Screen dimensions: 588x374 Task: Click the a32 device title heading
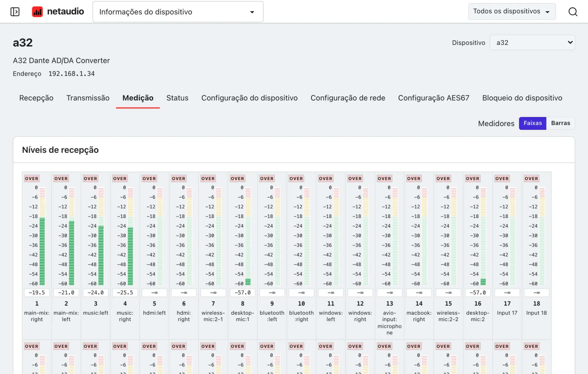(23, 43)
